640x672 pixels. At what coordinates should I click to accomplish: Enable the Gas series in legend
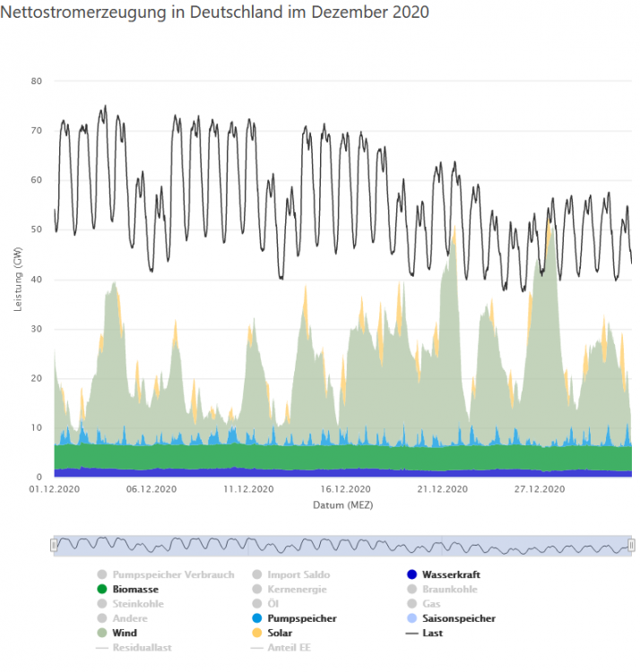pyautogui.click(x=431, y=603)
